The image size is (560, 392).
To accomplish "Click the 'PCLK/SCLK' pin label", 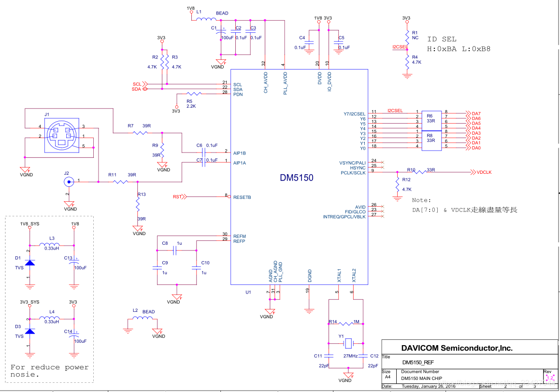I will tap(353, 173).
